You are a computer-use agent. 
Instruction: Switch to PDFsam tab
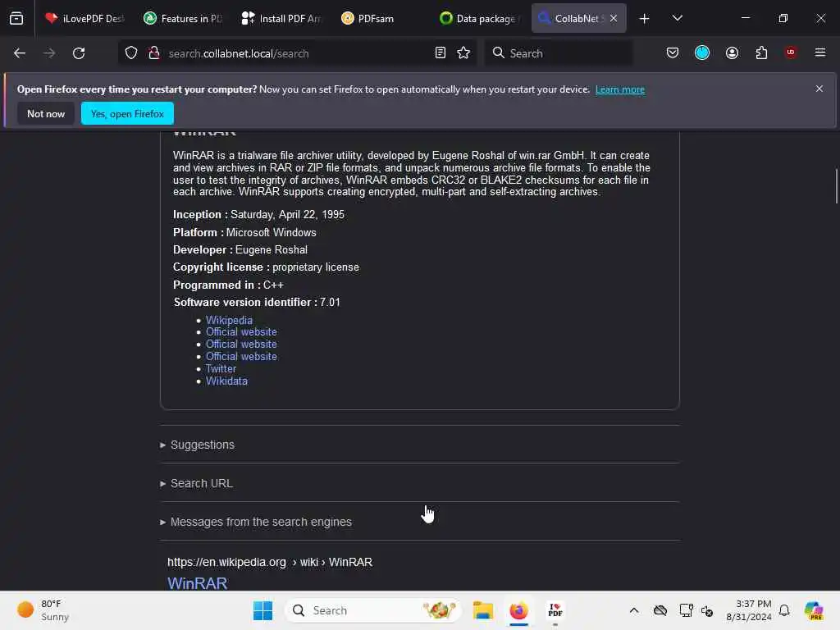381,18
